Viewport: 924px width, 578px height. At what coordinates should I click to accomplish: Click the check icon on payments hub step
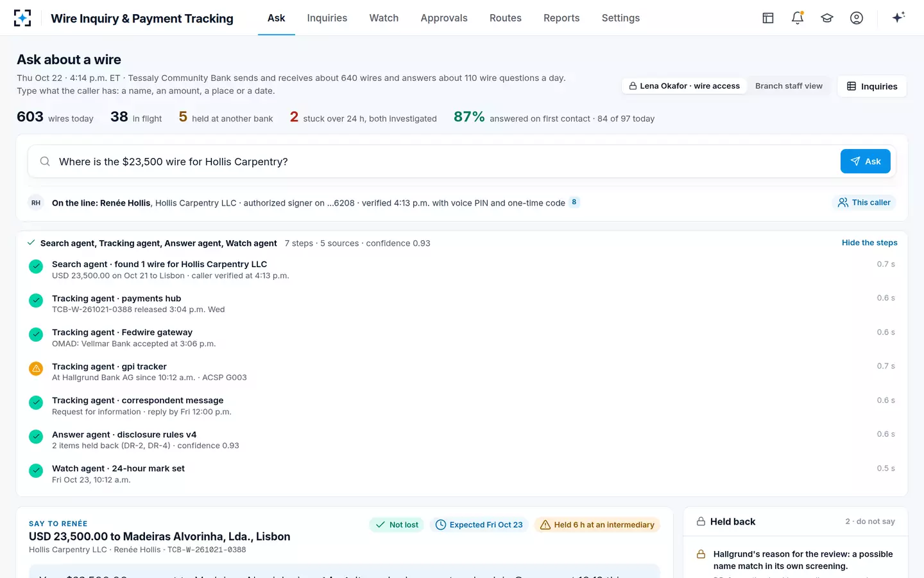coord(36,301)
